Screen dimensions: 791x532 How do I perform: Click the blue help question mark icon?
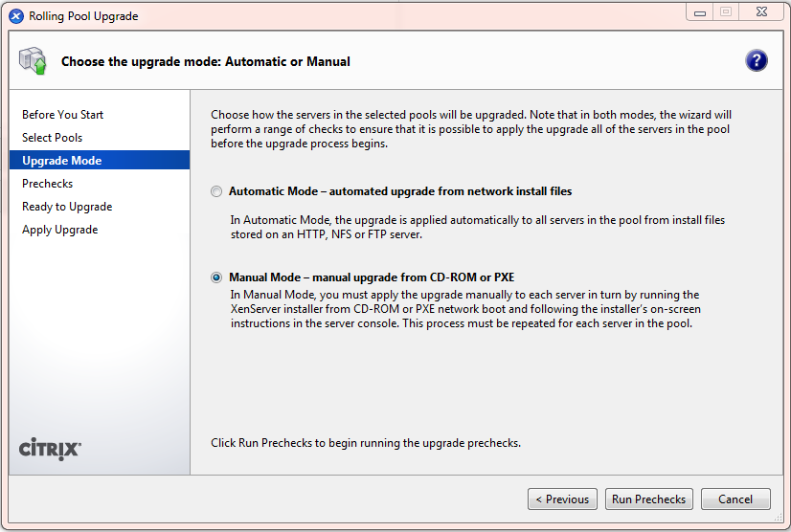point(756,61)
